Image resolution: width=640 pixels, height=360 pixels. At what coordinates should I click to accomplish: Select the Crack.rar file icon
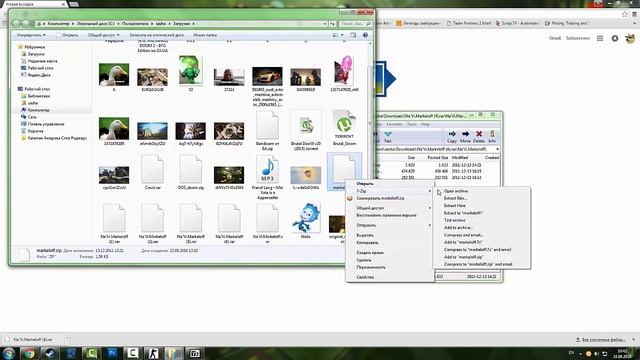coord(152,169)
